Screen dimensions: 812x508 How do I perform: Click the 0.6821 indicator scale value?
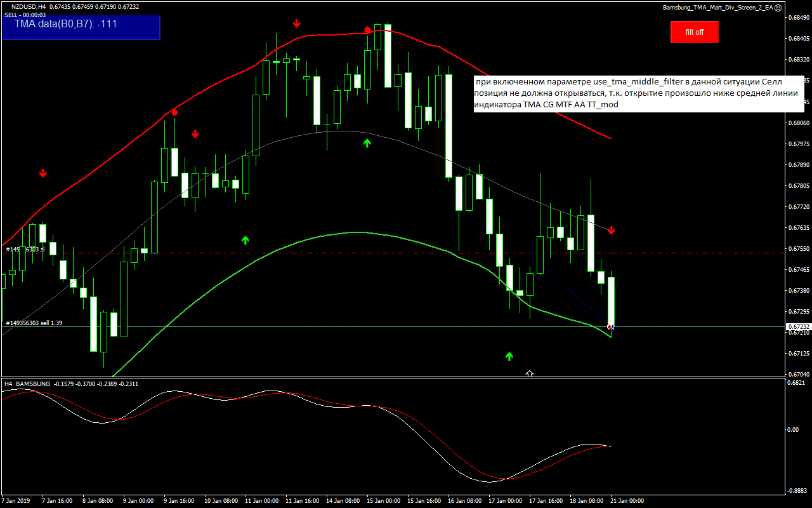(x=797, y=383)
